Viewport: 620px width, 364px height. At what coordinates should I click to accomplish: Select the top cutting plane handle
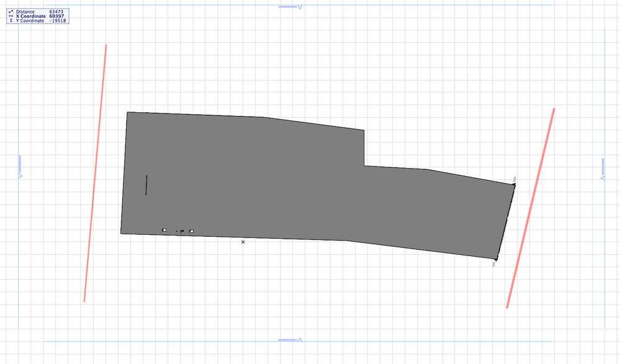290,7
